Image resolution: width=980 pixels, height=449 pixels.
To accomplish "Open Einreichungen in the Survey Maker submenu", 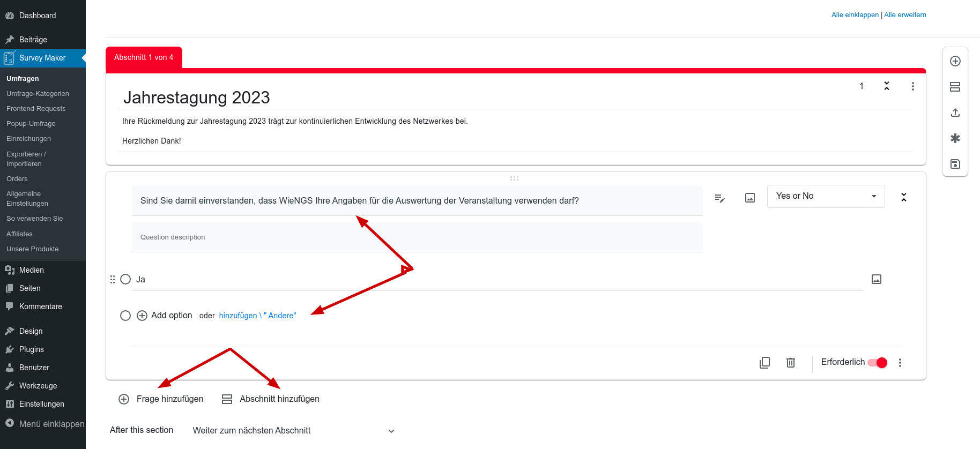I will 29,139.
